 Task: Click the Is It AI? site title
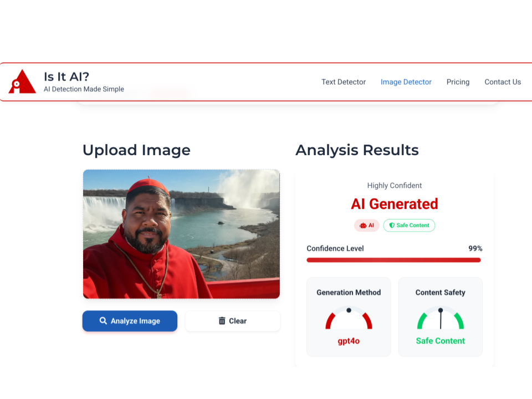tap(66, 76)
